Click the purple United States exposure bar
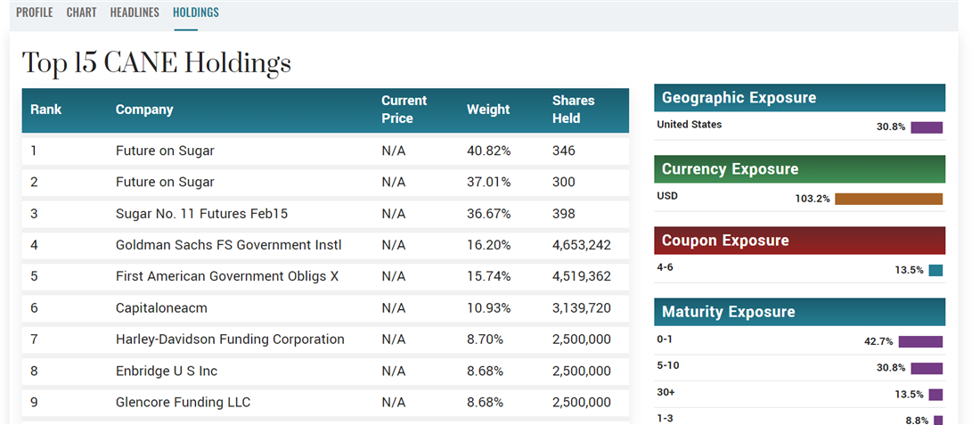Viewport: 980px width, 425px height. click(926, 127)
